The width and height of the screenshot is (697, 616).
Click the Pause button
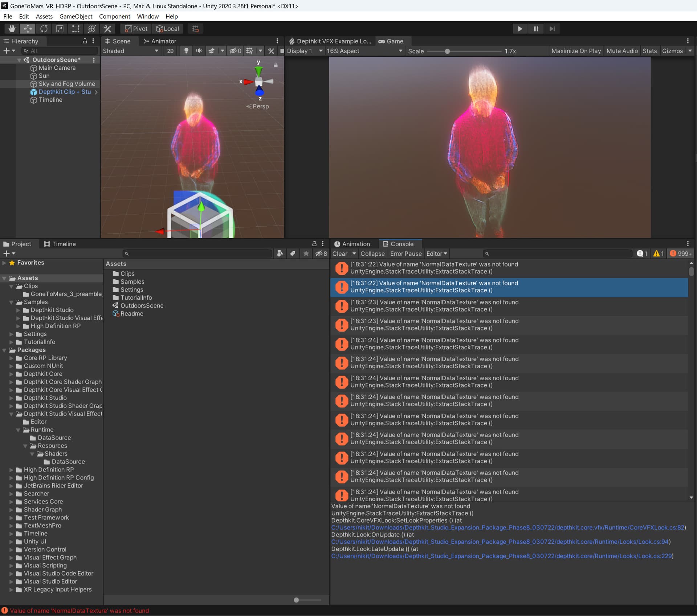pos(536,29)
